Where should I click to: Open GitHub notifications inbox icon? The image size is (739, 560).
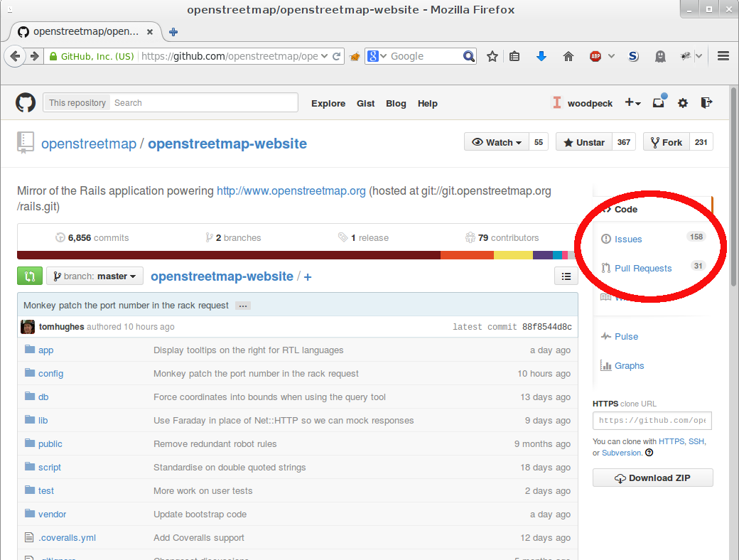tap(659, 102)
